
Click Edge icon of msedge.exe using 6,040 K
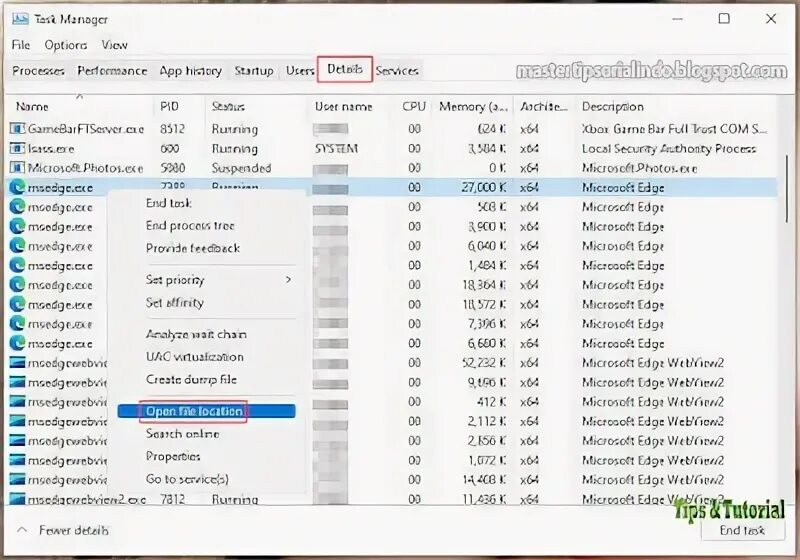[17, 246]
